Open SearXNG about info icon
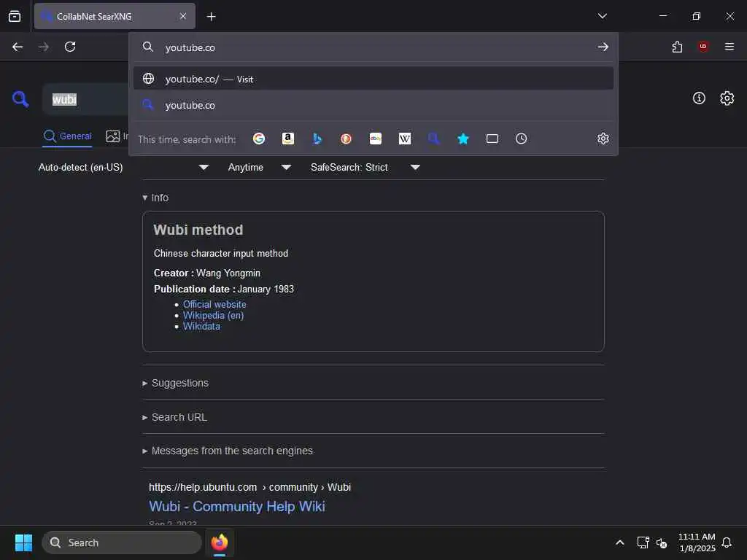747x560 pixels. click(699, 98)
